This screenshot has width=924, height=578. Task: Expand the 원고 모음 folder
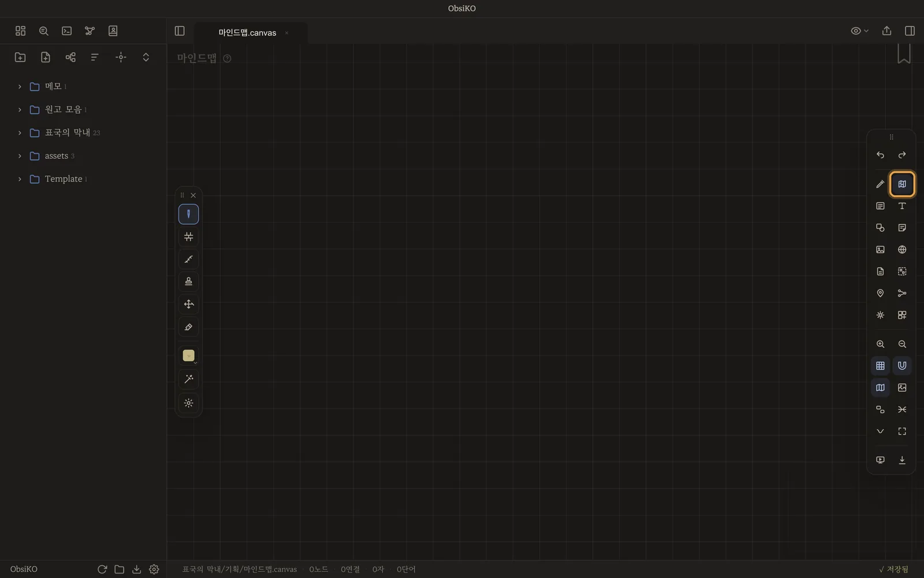pyautogui.click(x=20, y=110)
